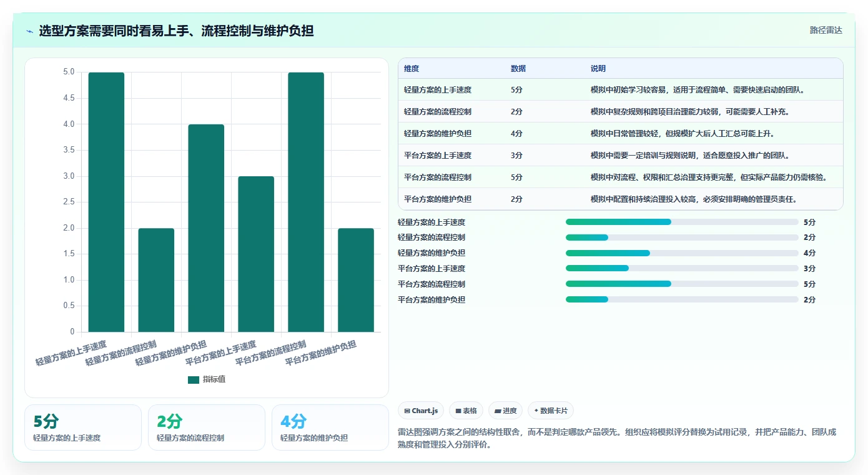
Task: Click the footer paragraph starting 雷达图强调方案
Action: tap(617, 439)
